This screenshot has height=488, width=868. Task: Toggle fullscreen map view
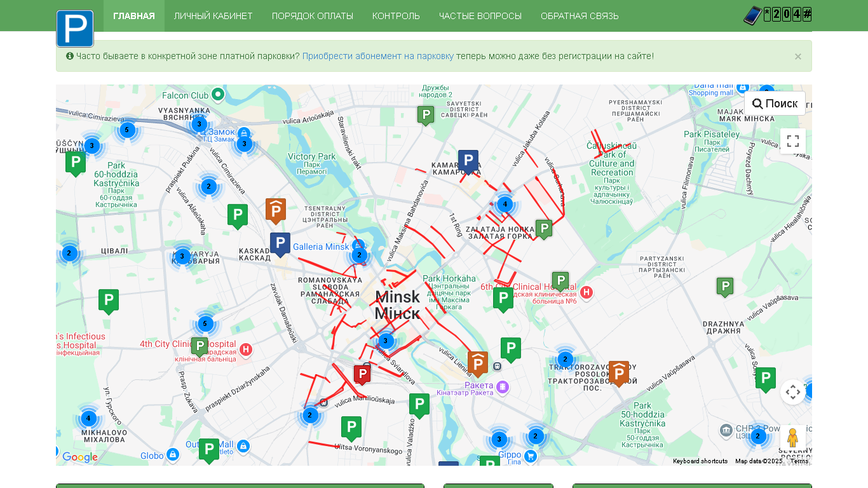point(793,141)
